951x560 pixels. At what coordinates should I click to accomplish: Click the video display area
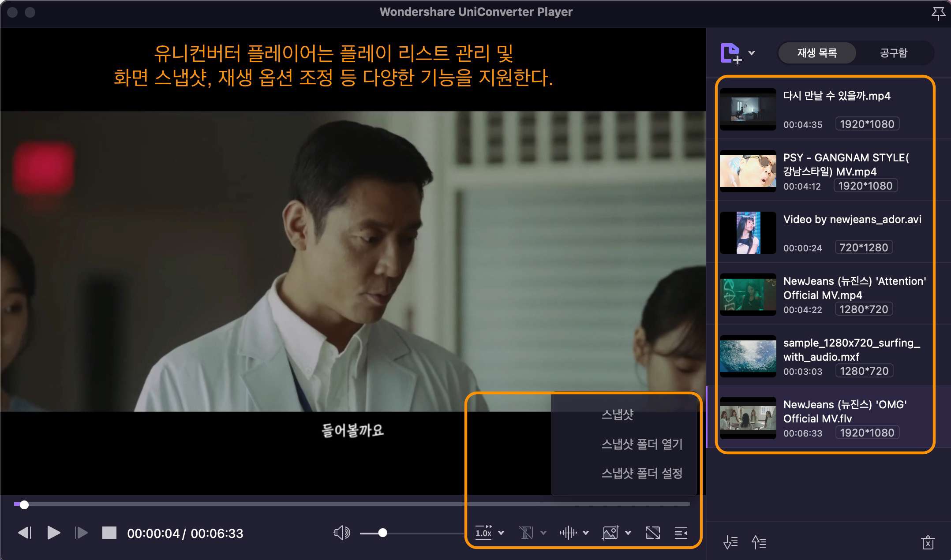point(353,261)
